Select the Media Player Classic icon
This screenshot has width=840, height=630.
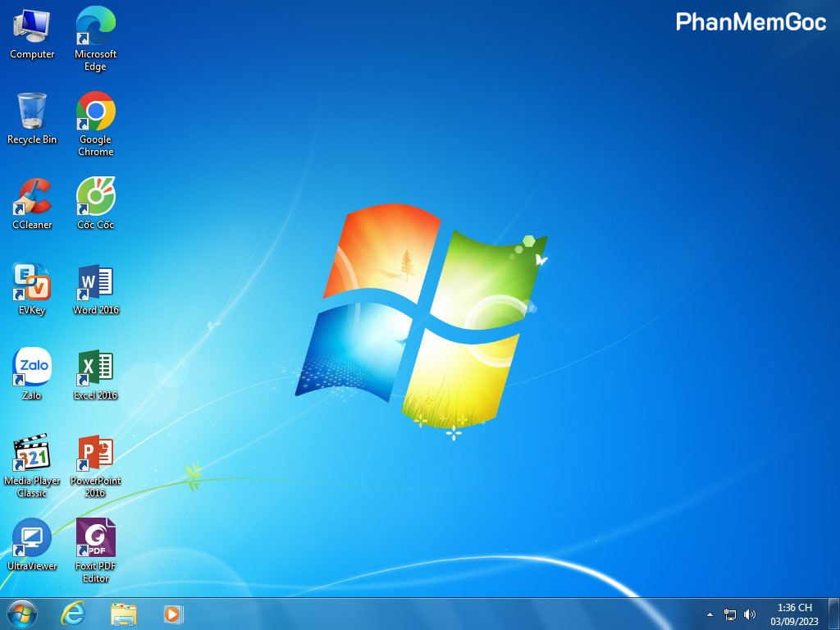coord(32,454)
